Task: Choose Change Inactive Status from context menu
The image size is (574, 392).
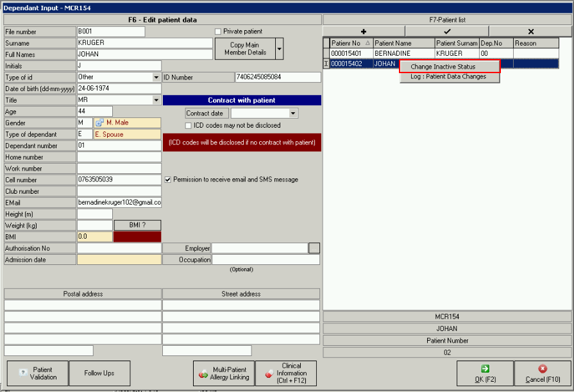Action: point(450,67)
